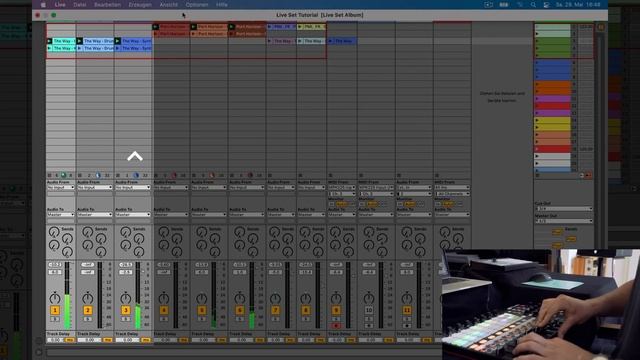Image resolution: width=640 pixels, height=360 pixels.
Task: Click Auto monitor button on track 10
Action: [x=372, y=204]
